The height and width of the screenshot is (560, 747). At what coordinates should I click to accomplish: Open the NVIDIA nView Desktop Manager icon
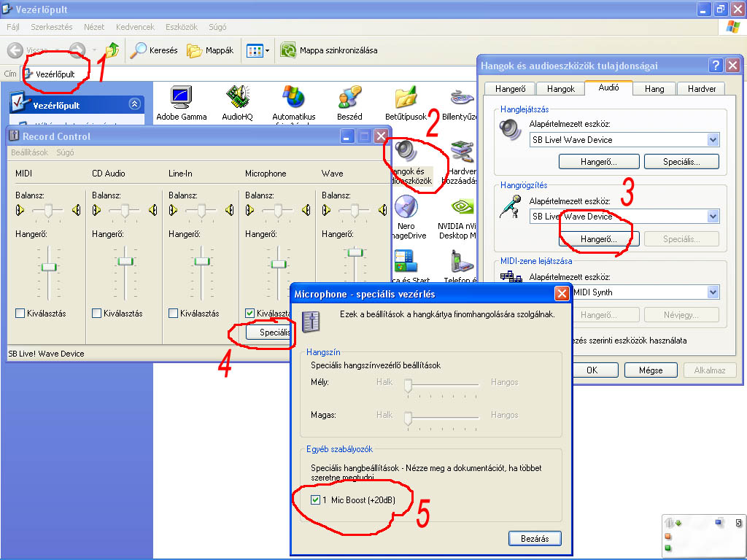(462, 206)
